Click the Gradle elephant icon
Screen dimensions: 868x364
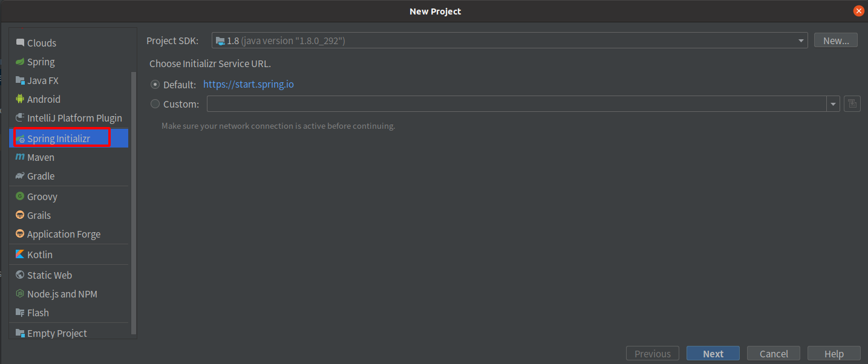(20, 176)
